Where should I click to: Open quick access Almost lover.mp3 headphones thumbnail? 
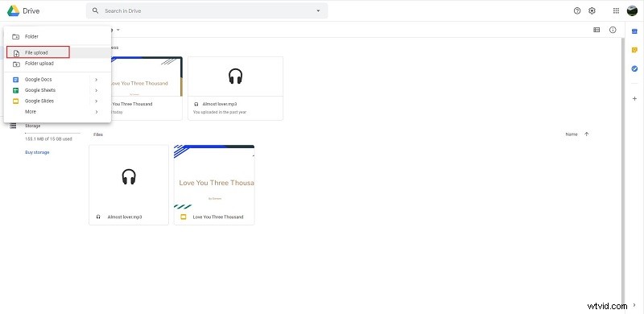[235, 76]
